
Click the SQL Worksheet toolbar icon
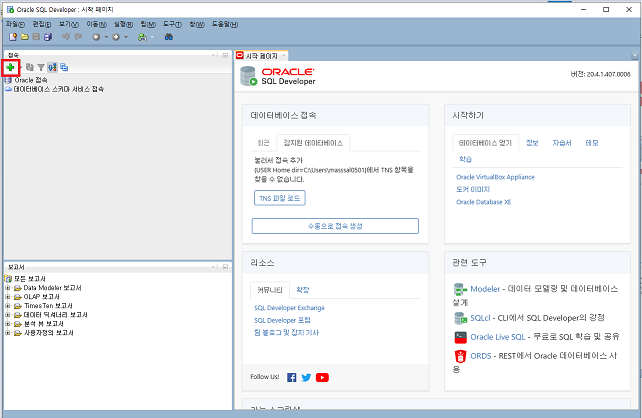tap(142, 37)
